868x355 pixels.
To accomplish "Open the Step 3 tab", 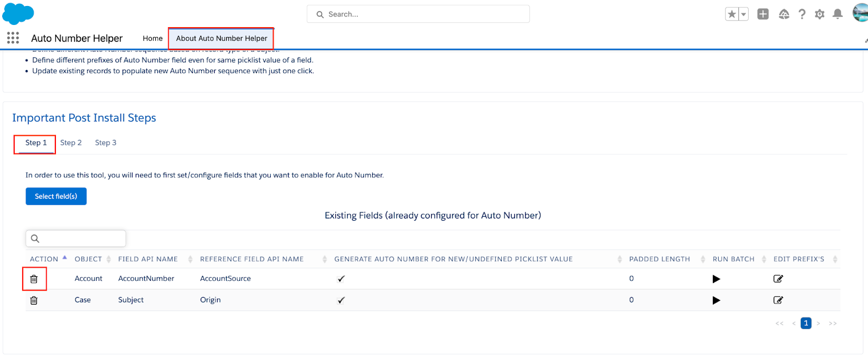I will [x=106, y=143].
